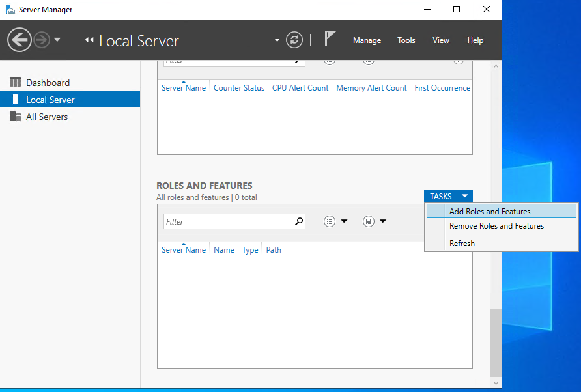Click the All Servers sidebar icon
The height and width of the screenshot is (392, 581).
pyautogui.click(x=16, y=117)
